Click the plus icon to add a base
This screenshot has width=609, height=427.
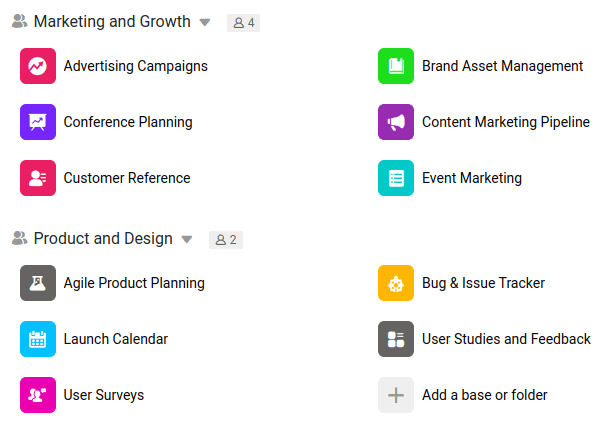(396, 395)
